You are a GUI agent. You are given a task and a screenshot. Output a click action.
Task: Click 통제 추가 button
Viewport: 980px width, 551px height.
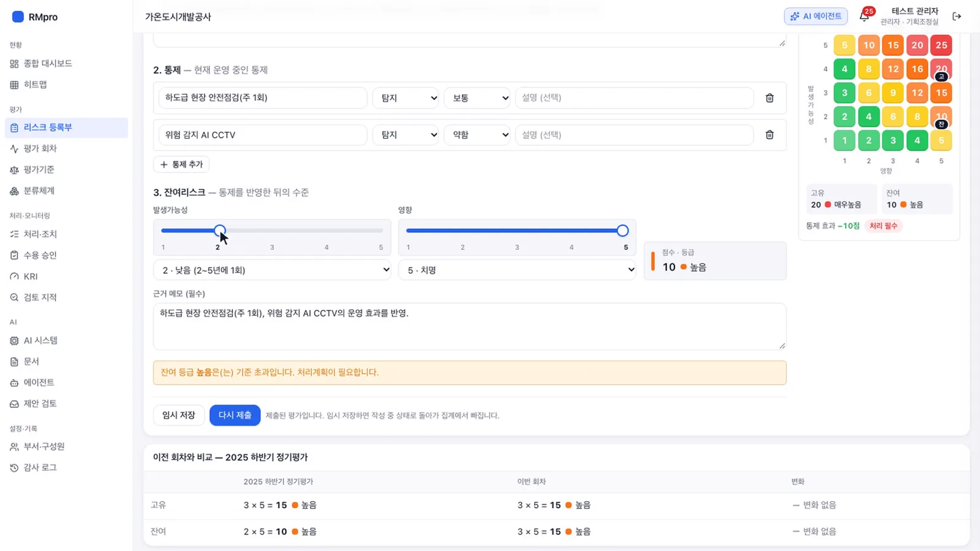pyautogui.click(x=181, y=164)
